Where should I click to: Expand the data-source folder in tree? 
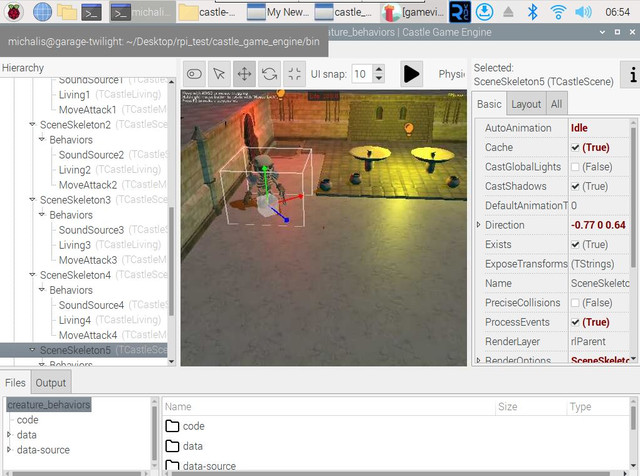tap(9, 449)
